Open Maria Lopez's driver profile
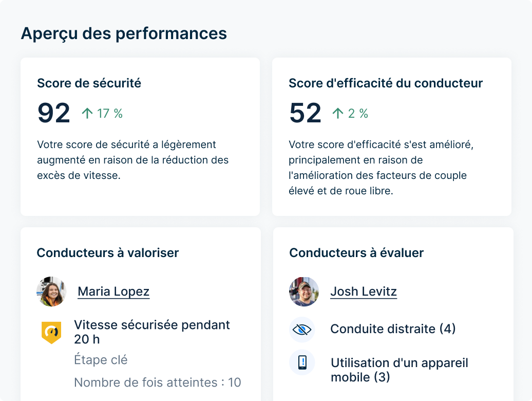 (x=113, y=291)
